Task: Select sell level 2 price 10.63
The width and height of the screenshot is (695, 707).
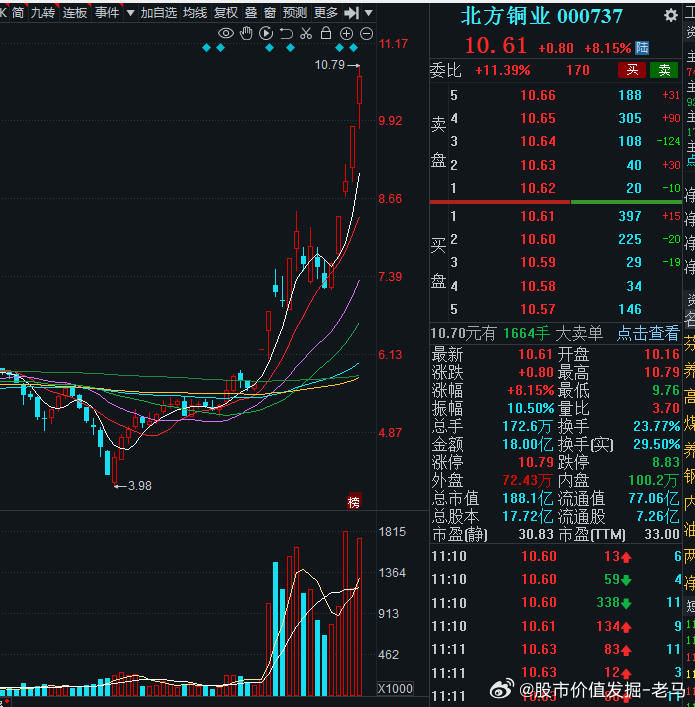Action: [538, 165]
